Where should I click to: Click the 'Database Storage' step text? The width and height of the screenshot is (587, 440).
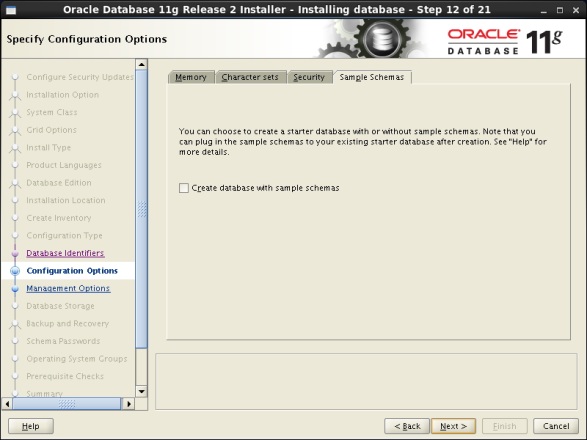coord(60,306)
